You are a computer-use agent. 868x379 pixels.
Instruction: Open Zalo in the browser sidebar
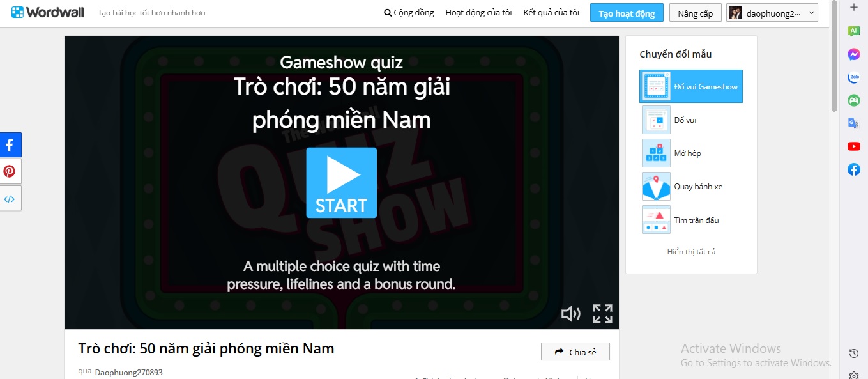tap(854, 77)
